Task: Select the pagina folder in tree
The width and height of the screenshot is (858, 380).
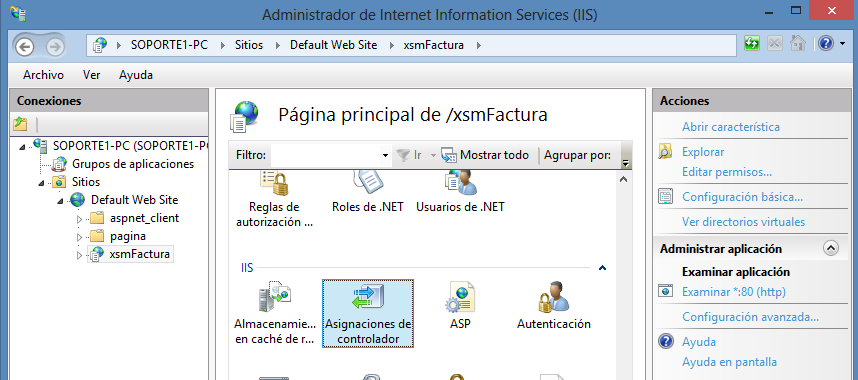Action: [127, 236]
